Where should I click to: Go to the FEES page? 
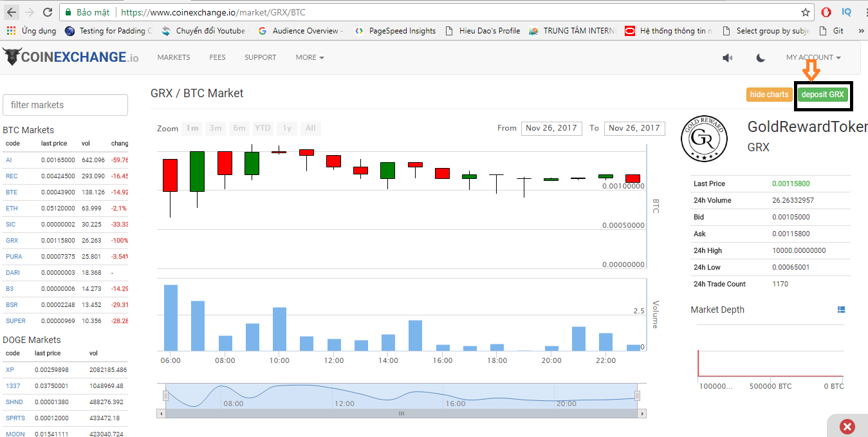[x=217, y=58]
